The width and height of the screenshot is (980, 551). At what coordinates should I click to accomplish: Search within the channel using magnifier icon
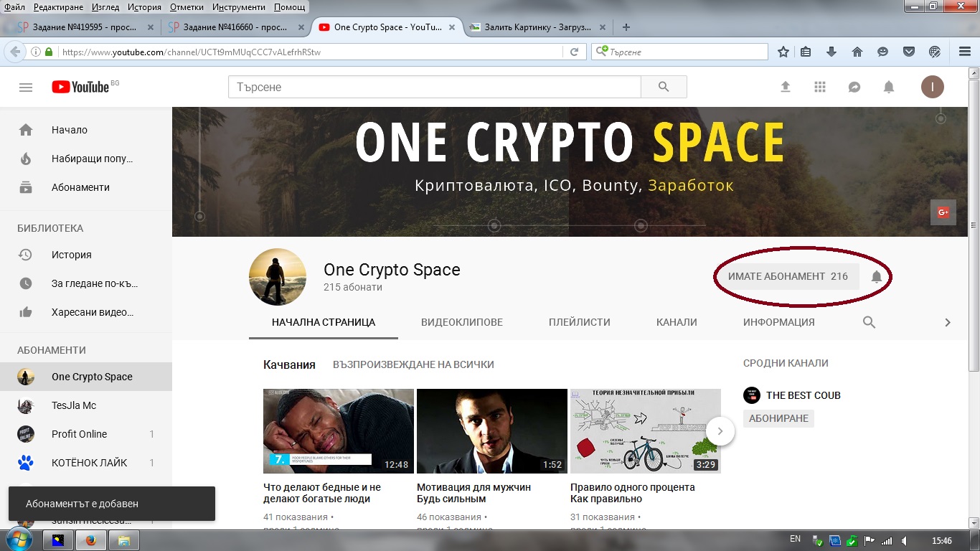[869, 322]
